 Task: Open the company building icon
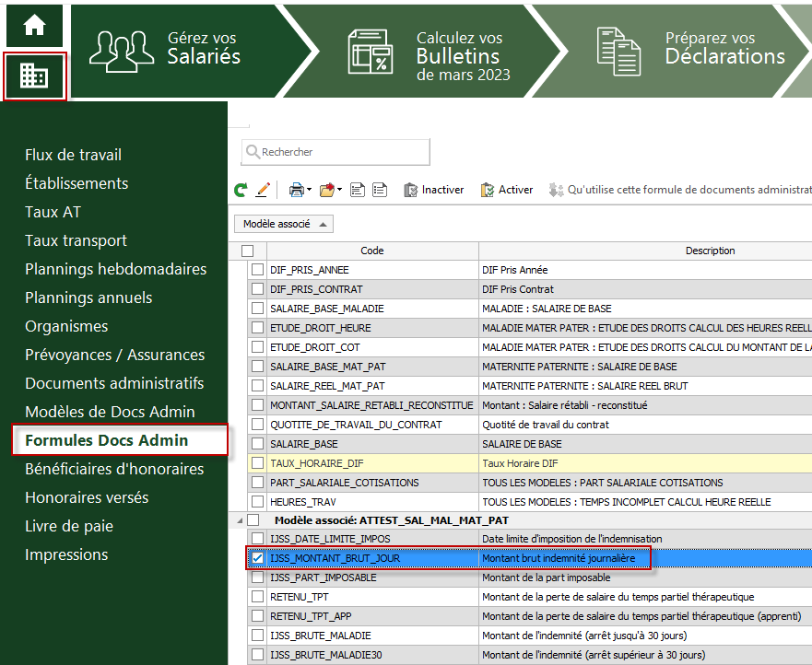point(34,76)
